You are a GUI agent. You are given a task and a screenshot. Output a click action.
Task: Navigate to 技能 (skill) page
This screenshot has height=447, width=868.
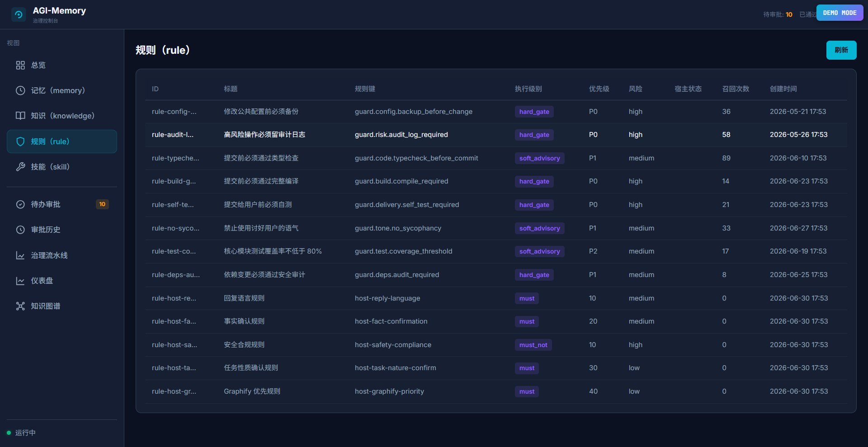pos(62,167)
